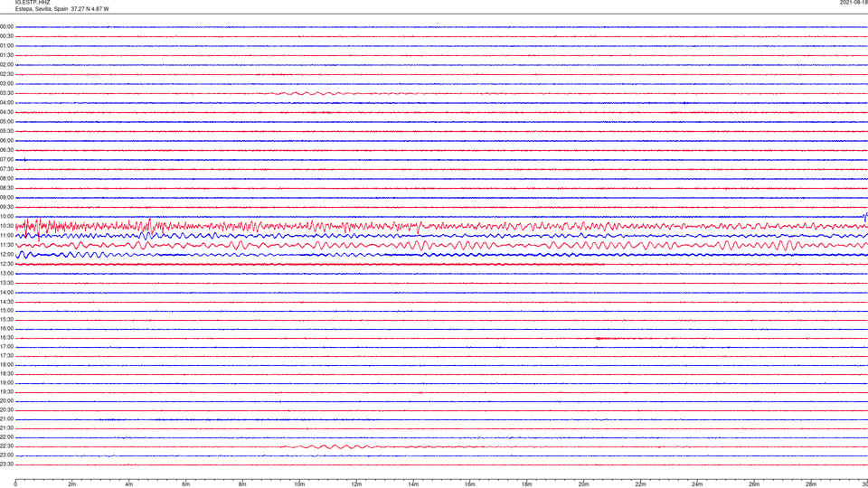This screenshot has width=868, height=488.
Task: Choose the 09:30 trace label
Action: point(6,207)
